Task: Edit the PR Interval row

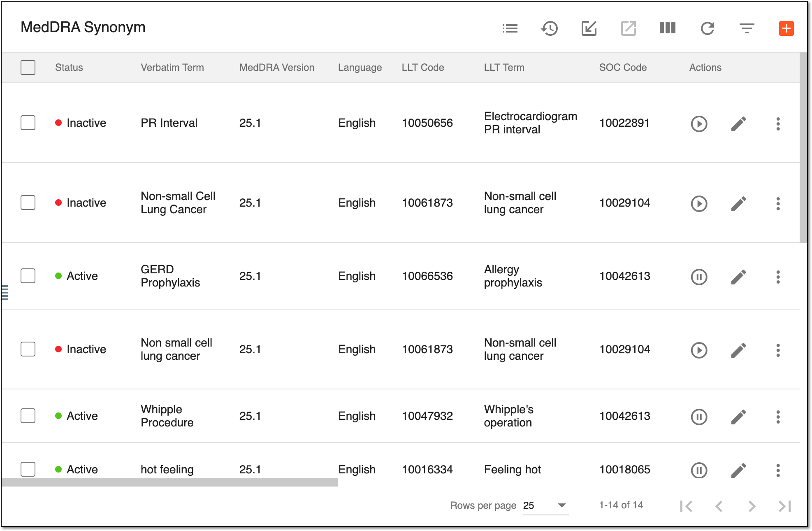Action: click(x=738, y=123)
